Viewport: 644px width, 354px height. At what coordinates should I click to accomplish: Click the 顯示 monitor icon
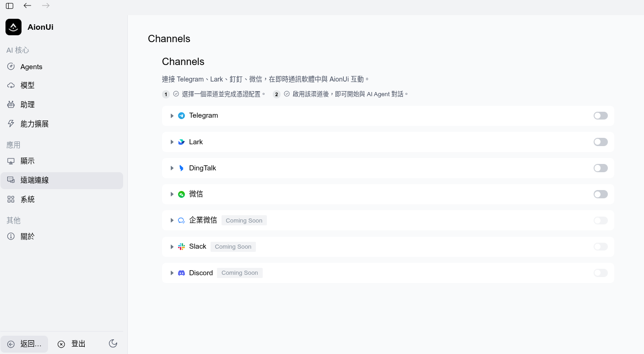[x=11, y=161]
